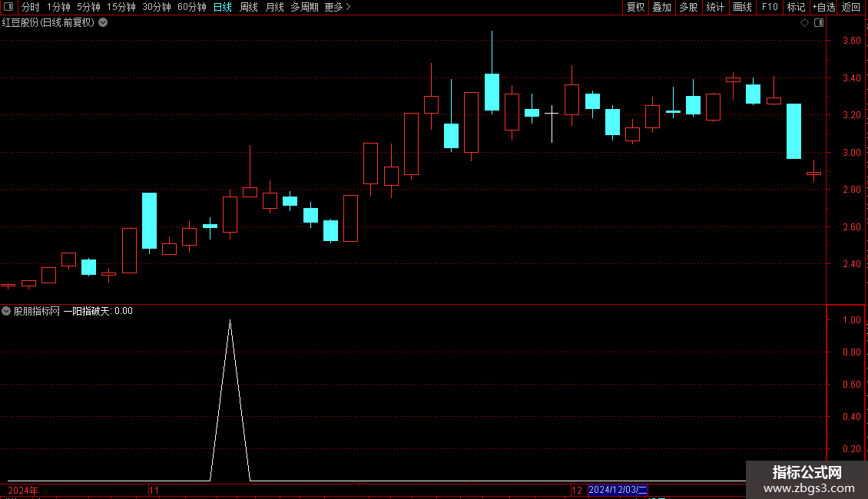The height and width of the screenshot is (499, 868).
Task: Select the 日线 daily chart tab
Action: point(223,7)
